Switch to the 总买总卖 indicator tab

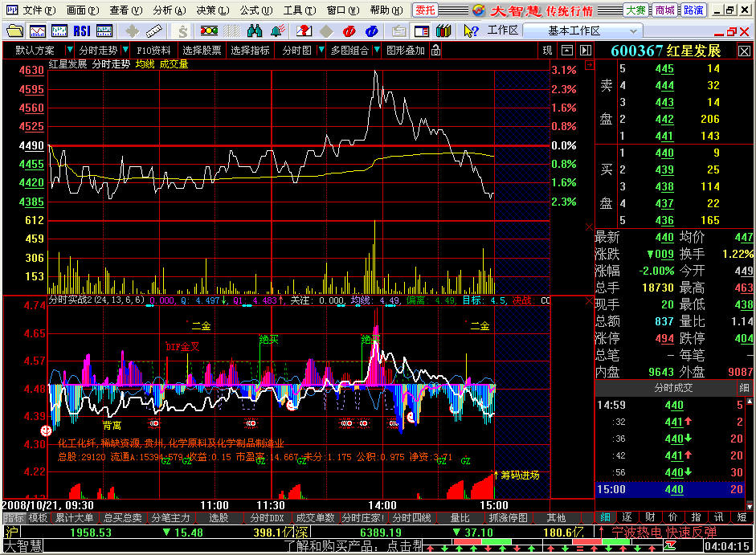pos(122,518)
